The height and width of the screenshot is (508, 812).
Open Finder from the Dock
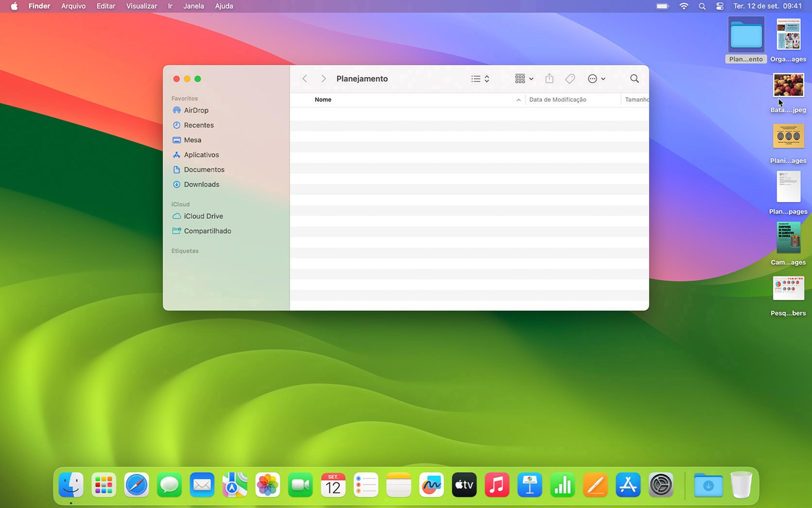point(71,485)
